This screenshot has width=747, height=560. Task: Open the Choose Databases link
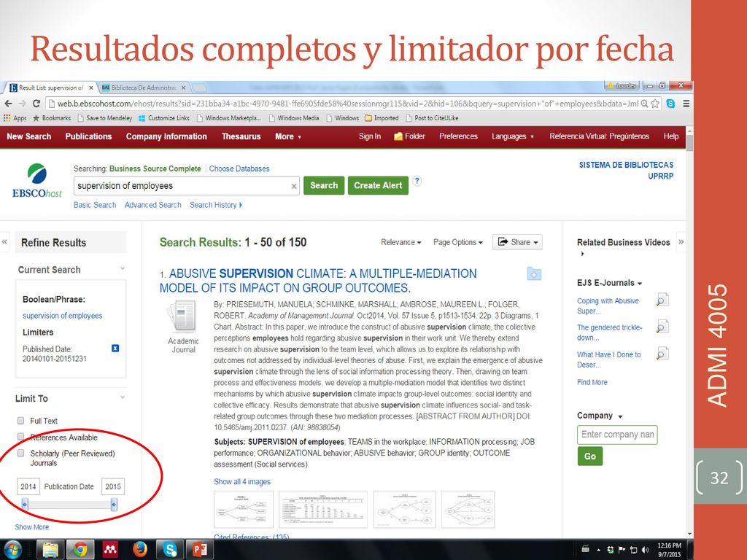tap(239, 168)
